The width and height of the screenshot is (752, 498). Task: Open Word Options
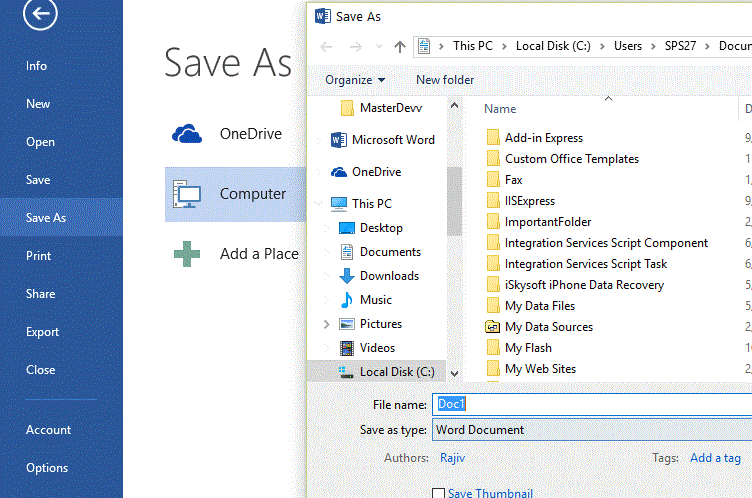[47, 468]
